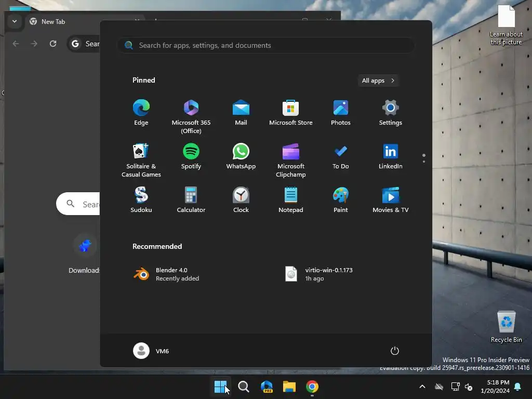Click All apps button
Screen dimensions: 532x399
378,81
